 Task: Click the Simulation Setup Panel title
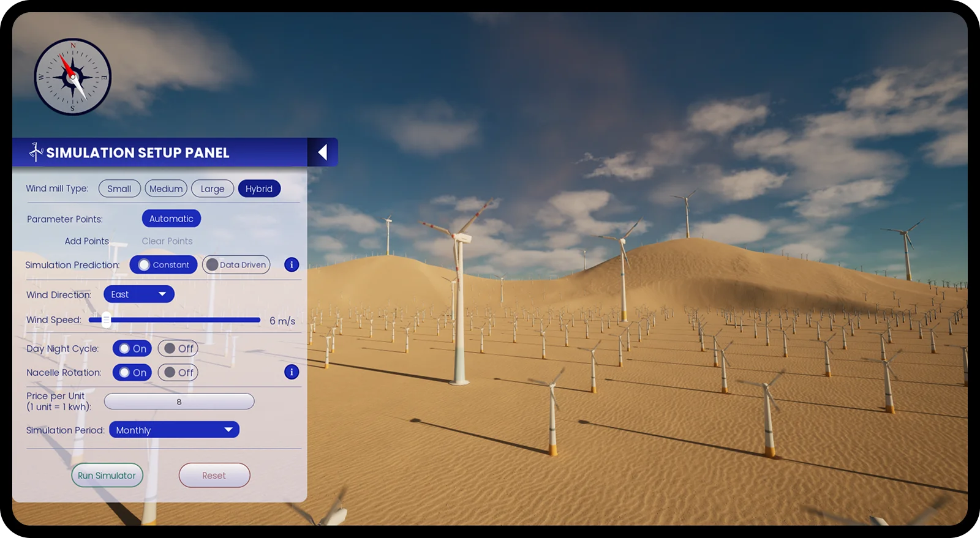(x=138, y=152)
